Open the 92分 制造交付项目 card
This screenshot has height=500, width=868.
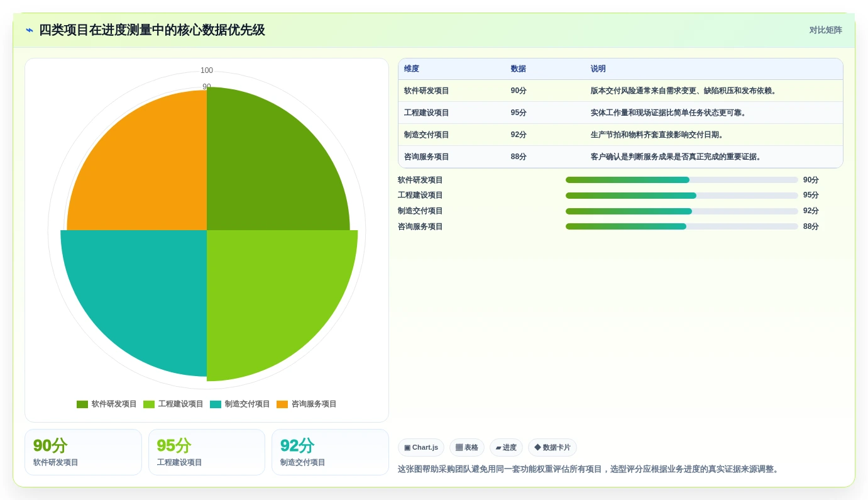330,452
